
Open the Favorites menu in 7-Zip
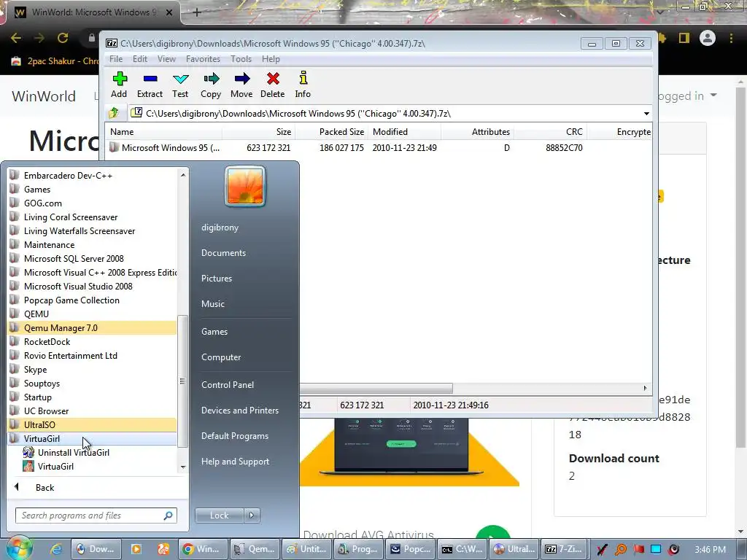pyautogui.click(x=203, y=59)
